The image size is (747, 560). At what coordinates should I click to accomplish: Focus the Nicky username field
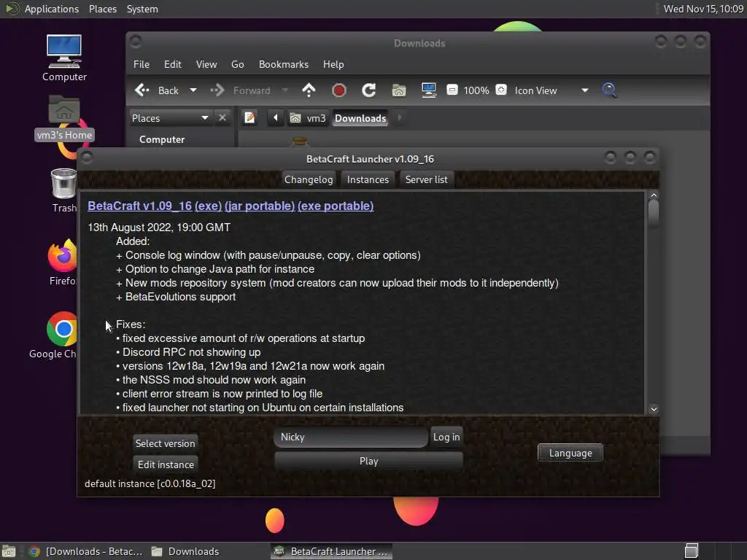(x=351, y=437)
